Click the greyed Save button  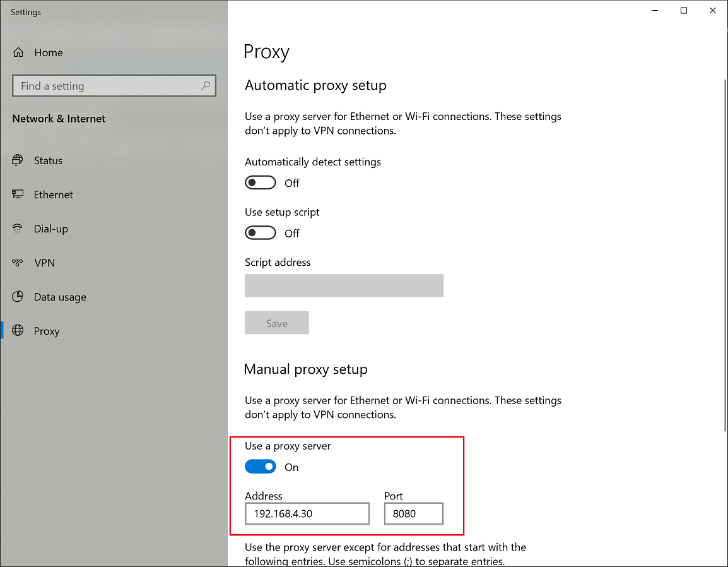pos(277,323)
